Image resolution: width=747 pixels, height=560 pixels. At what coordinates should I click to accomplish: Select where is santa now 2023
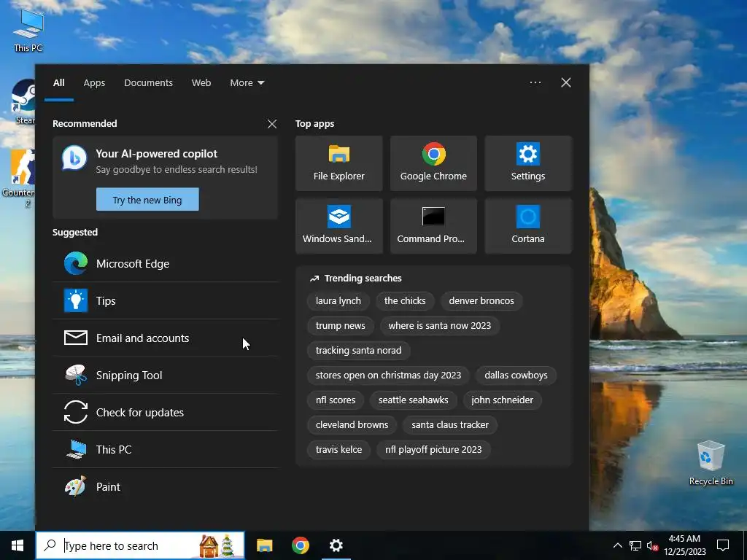coord(439,326)
